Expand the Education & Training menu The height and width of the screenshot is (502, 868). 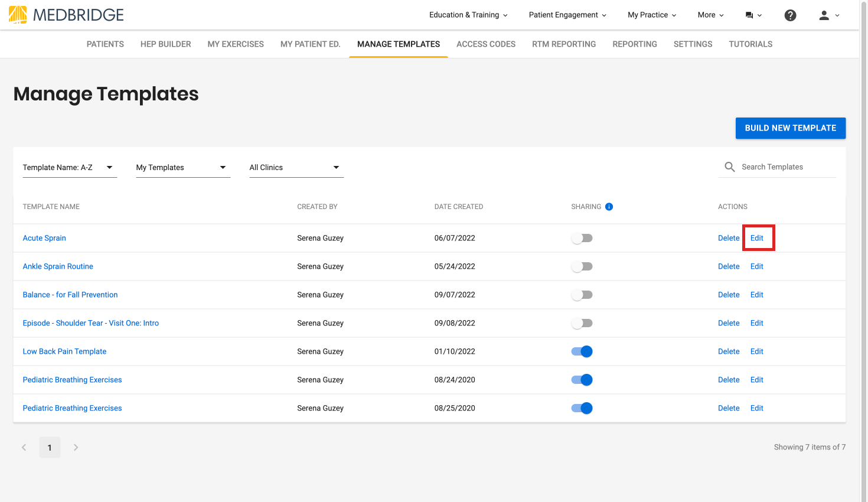click(x=468, y=15)
